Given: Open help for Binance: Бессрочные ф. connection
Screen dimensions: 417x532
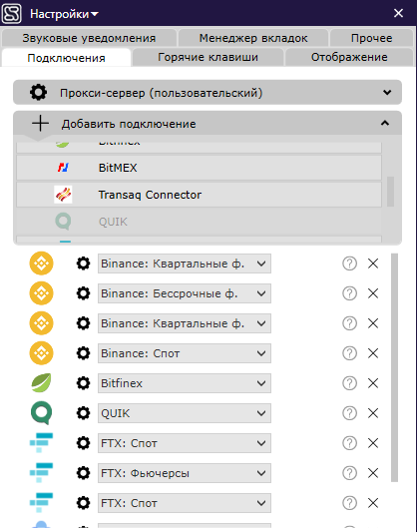Looking at the screenshot, I should tap(349, 293).
